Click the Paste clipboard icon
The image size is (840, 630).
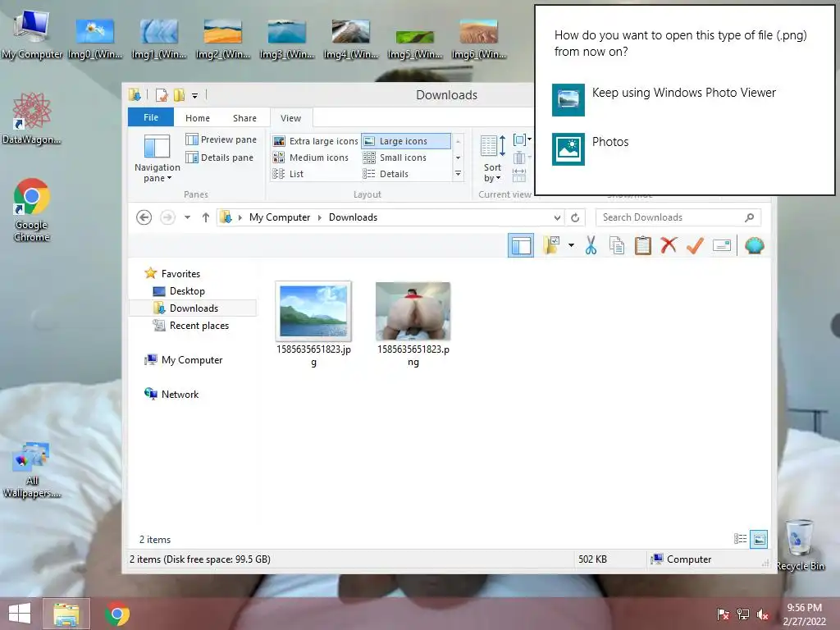[643, 246]
